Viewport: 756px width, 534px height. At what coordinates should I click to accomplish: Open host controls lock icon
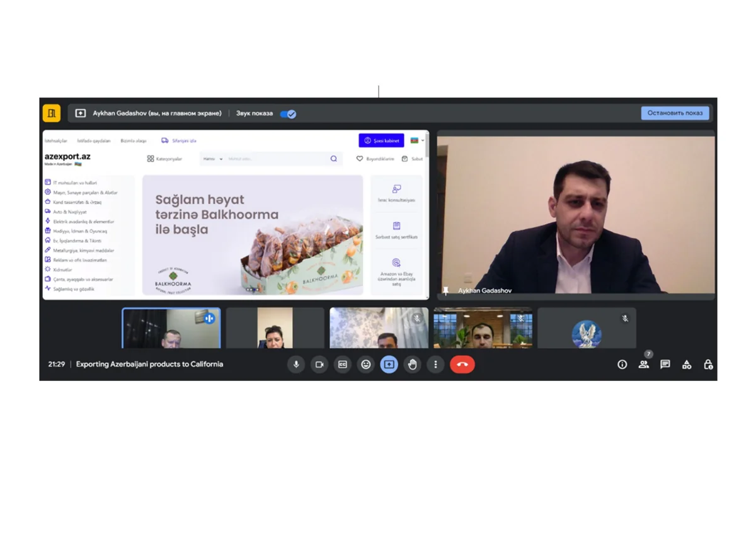point(708,365)
